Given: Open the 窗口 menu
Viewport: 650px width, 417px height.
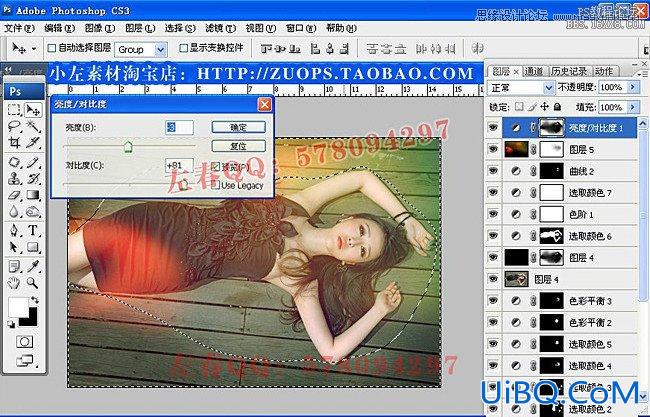Looking at the screenshot, I should pos(301,29).
